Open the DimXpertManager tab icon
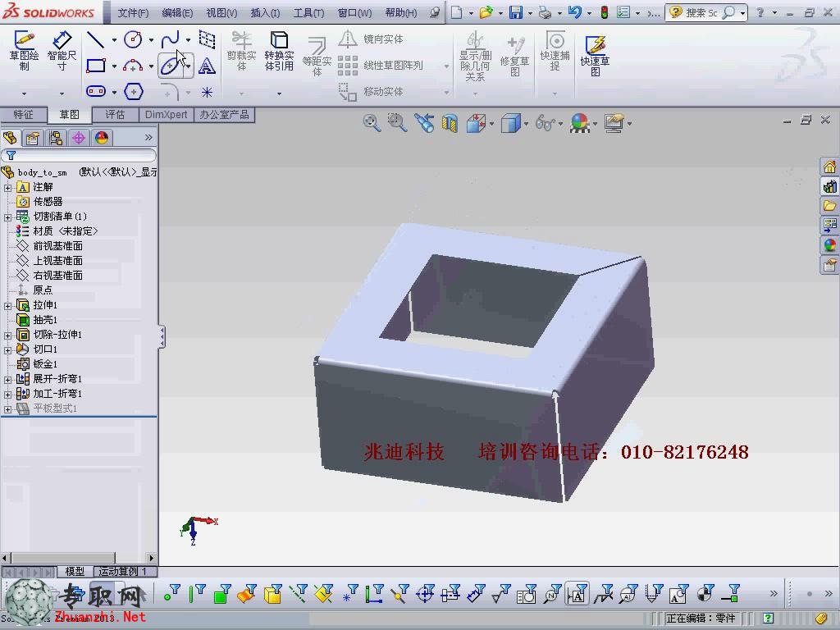The image size is (840, 630). (x=79, y=138)
